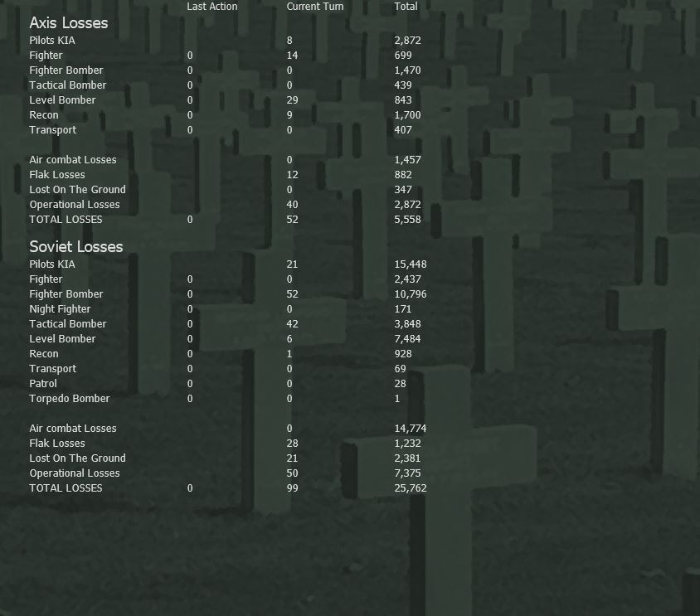Click the Night Fighter row label
The width and height of the screenshot is (700, 616).
(x=60, y=309)
